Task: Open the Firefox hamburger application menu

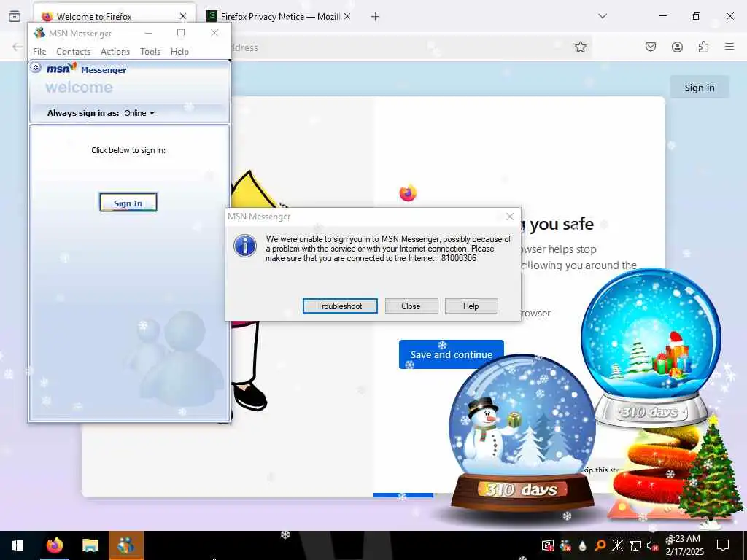Action: 729,47
